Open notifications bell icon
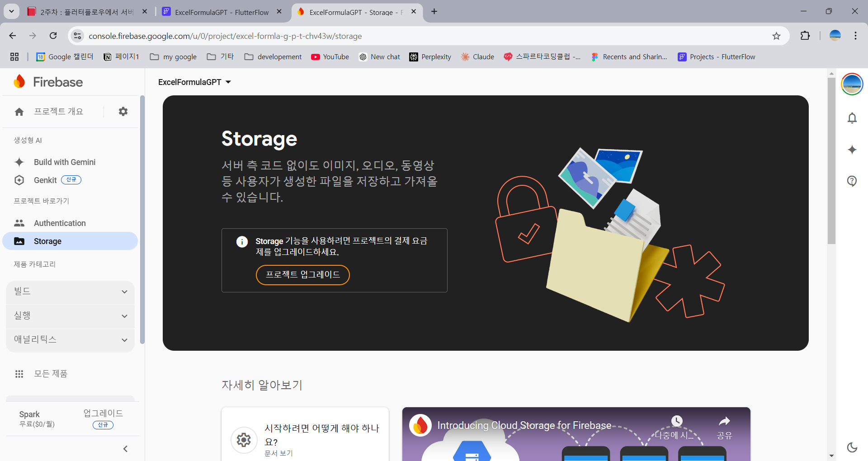Image resolution: width=868 pixels, height=461 pixels. coord(852,118)
